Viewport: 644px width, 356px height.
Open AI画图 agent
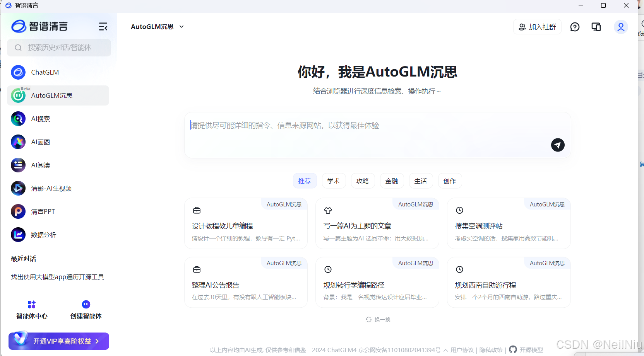[x=58, y=142]
